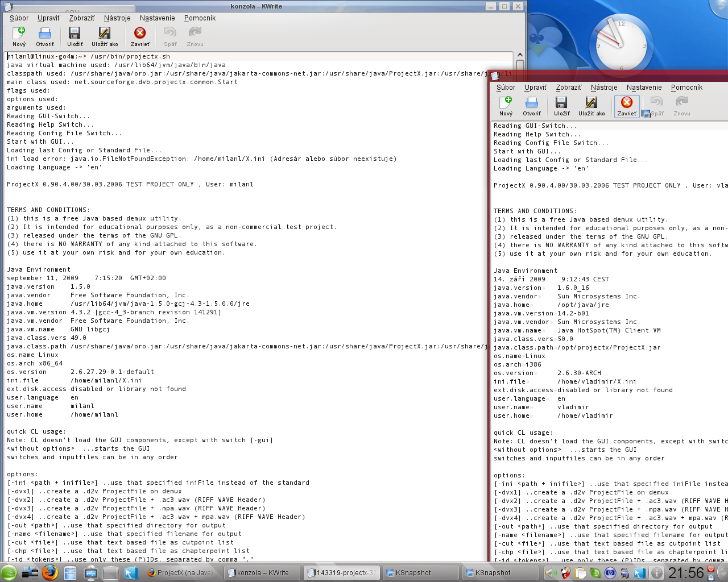This screenshot has width=728, height=582.
Task: Click 'TERMS AND CONDITIONS:' line in konzola
Action: (x=48, y=210)
